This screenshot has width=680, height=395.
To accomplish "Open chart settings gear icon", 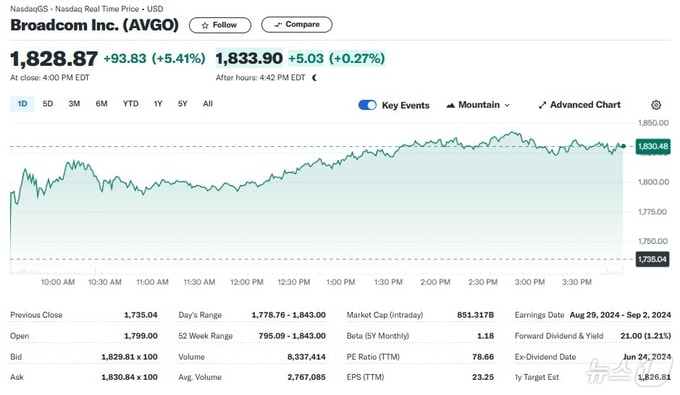I will tap(656, 105).
